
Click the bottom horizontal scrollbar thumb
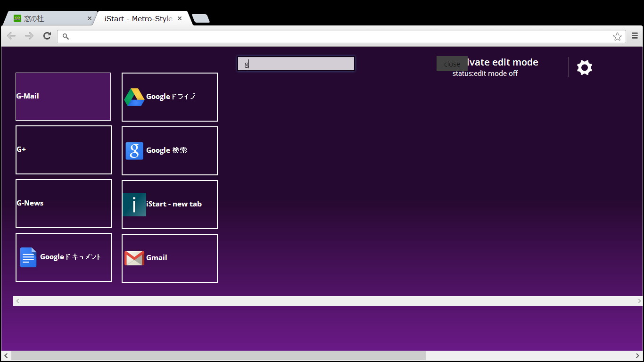[x=218, y=355]
